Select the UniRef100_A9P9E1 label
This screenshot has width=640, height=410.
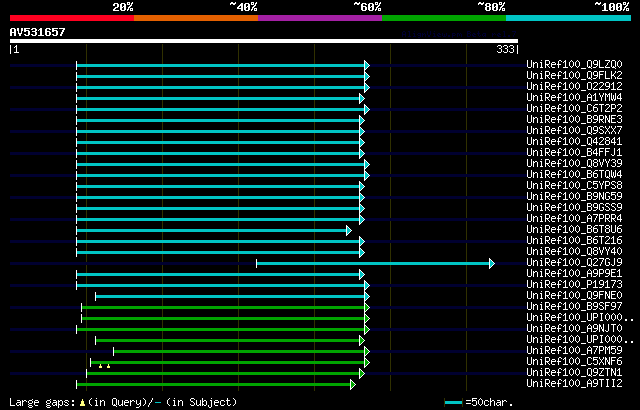[x=574, y=274]
